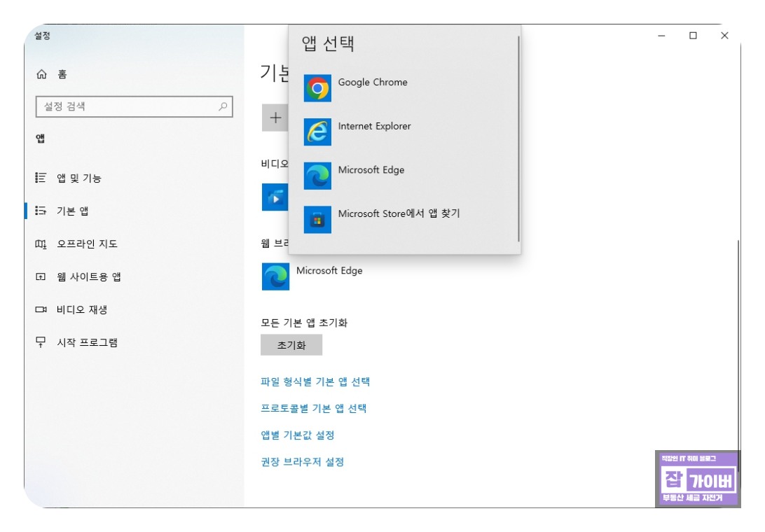
Task: Minimize the Settings window
Action: (661, 36)
